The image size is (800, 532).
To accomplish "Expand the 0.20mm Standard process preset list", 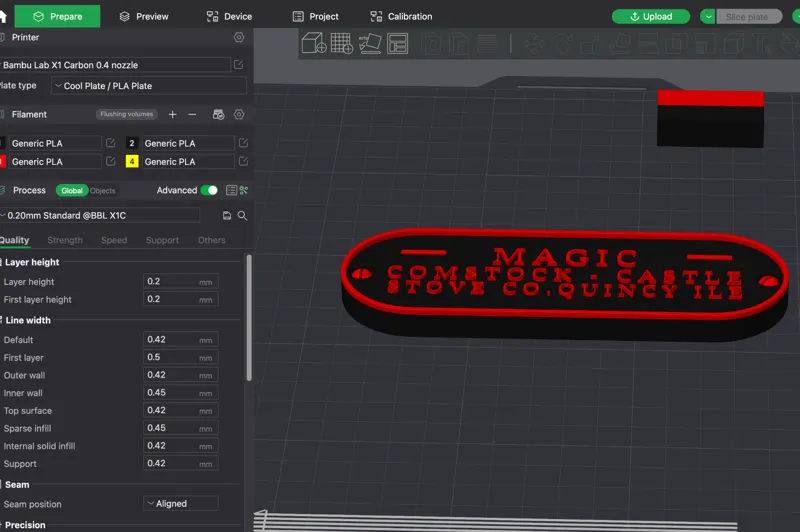I will (100, 216).
